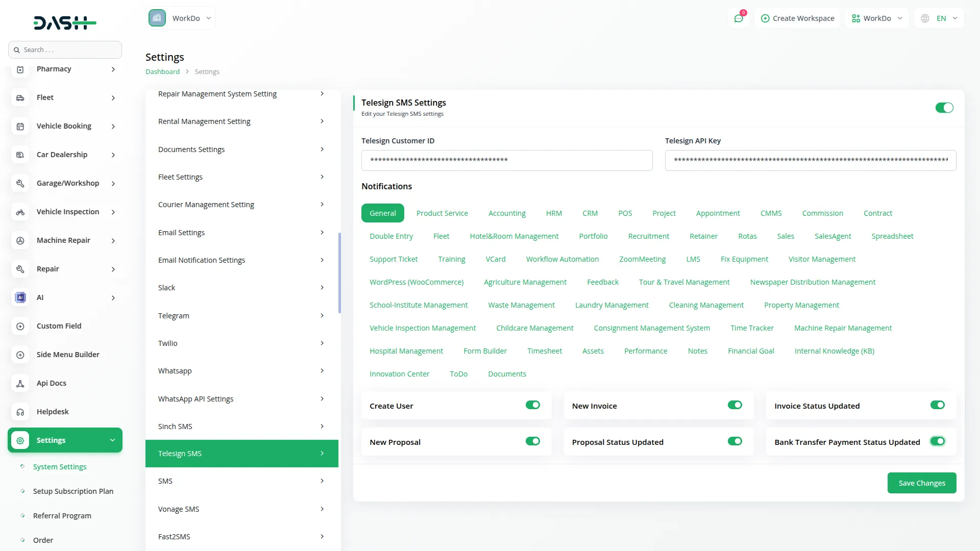This screenshot has height=551, width=980.
Task: Click the Api Docs sidebar icon
Action: 20,383
